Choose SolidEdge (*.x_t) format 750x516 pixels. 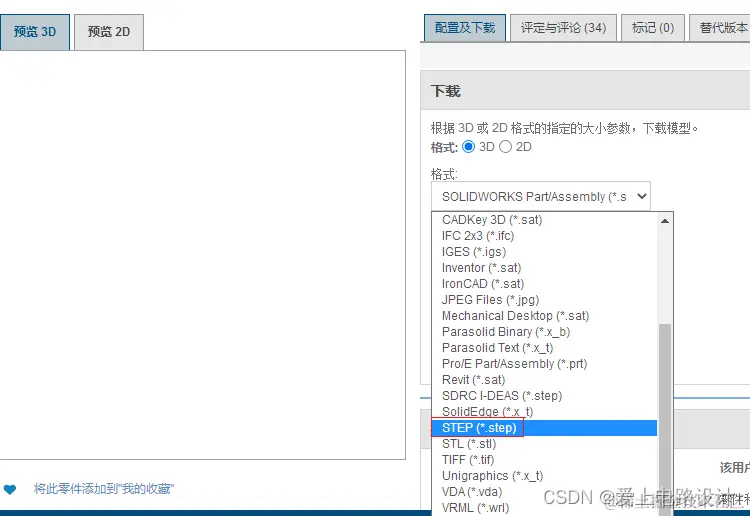pos(544,412)
